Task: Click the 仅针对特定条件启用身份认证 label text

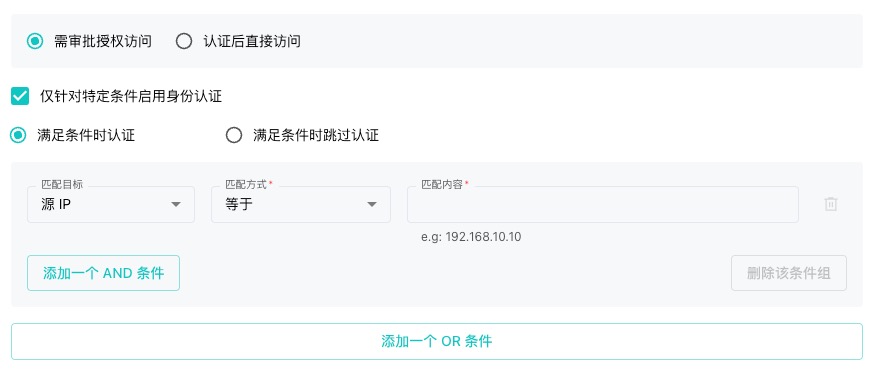Action: click(x=131, y=96)
